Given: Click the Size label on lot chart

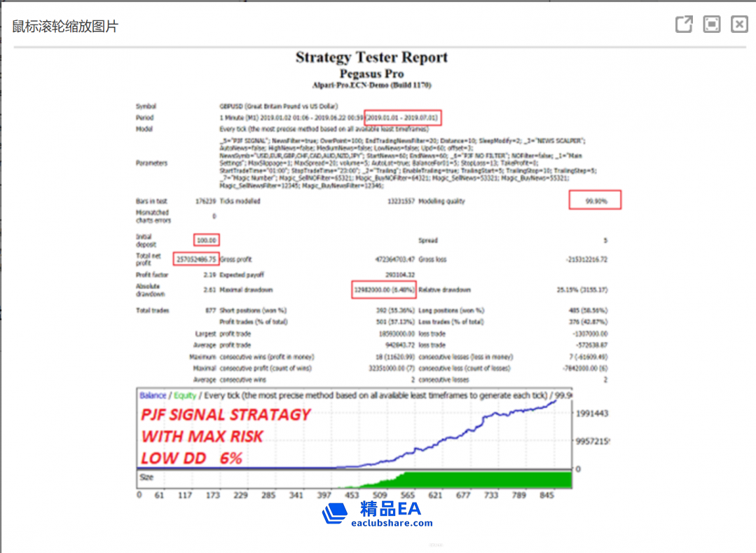Looking at the screenshot, I should click(146, 477).
